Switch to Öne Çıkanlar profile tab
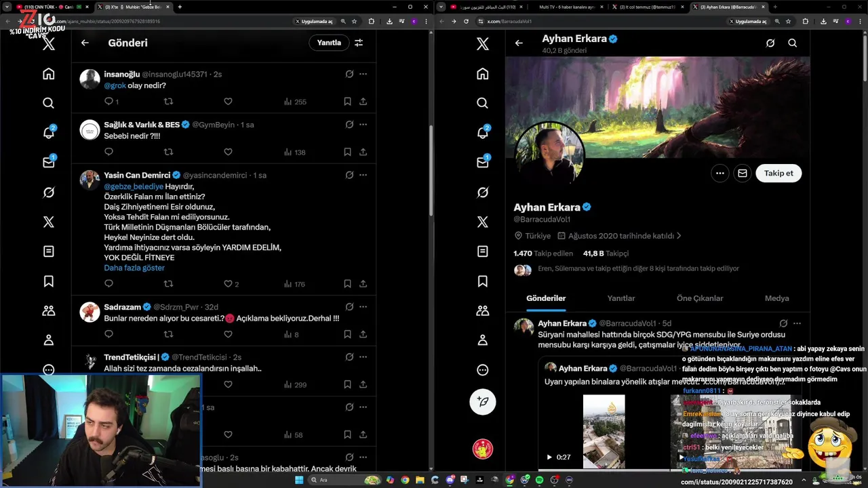Viewport: 868px width, 488px height. click(x=700, y=298)
